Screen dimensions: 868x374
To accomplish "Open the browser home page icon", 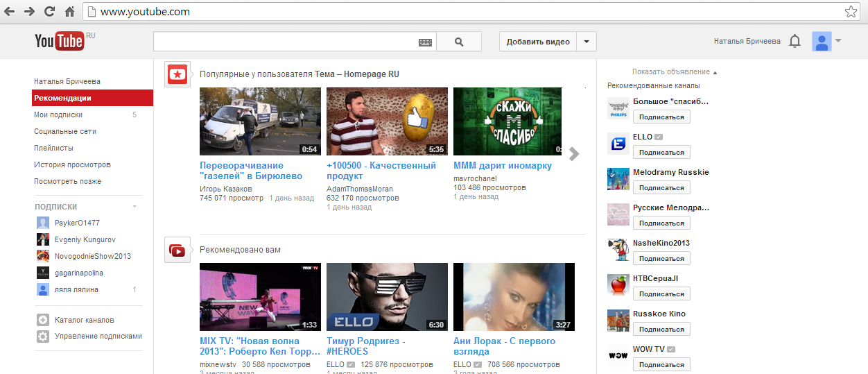I will (69, 12).
